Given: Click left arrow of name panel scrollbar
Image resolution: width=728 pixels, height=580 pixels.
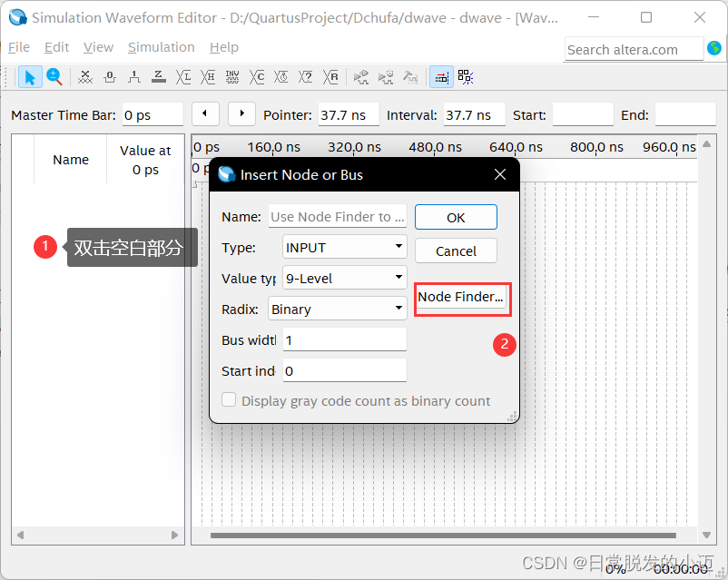Looking at the screenshot, I should pos(20,535).
